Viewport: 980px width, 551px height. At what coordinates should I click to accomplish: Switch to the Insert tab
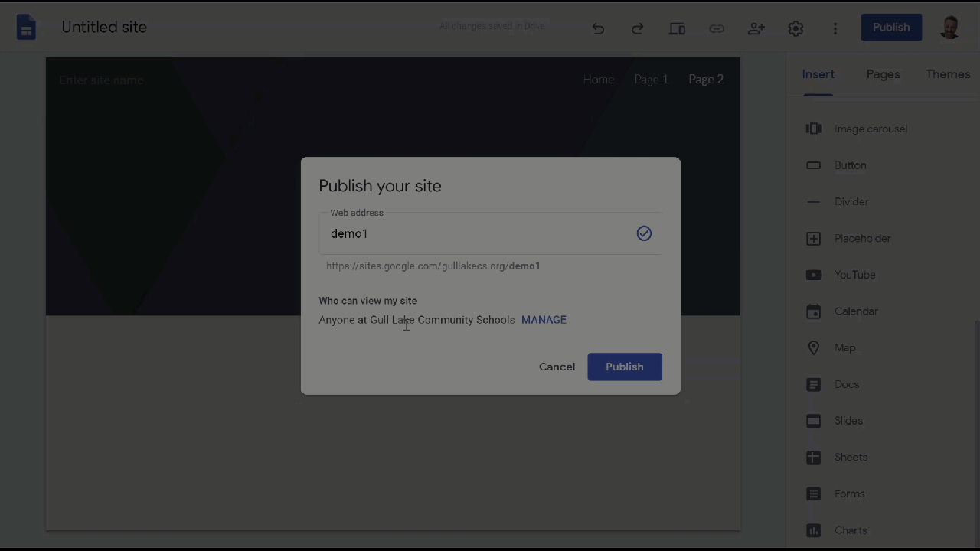point(818,74)
